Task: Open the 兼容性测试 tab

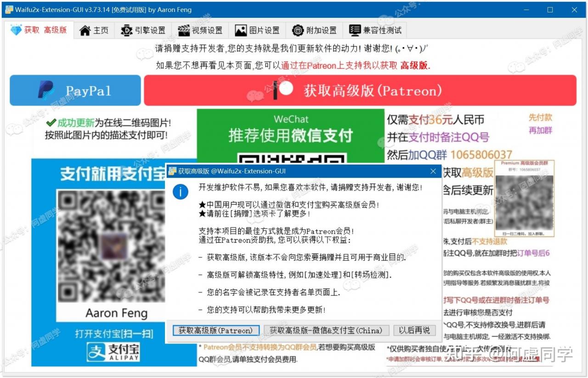Action: click(375, 31)
